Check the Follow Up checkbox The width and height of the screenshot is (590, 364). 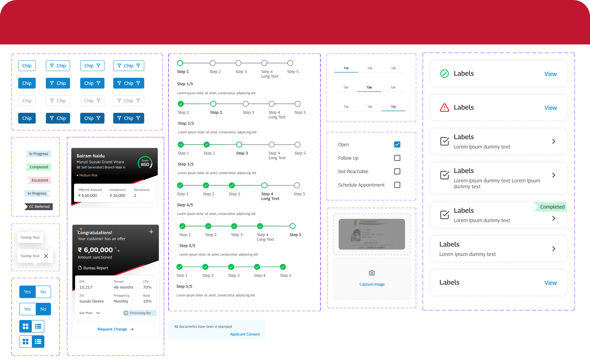(397, 158)
